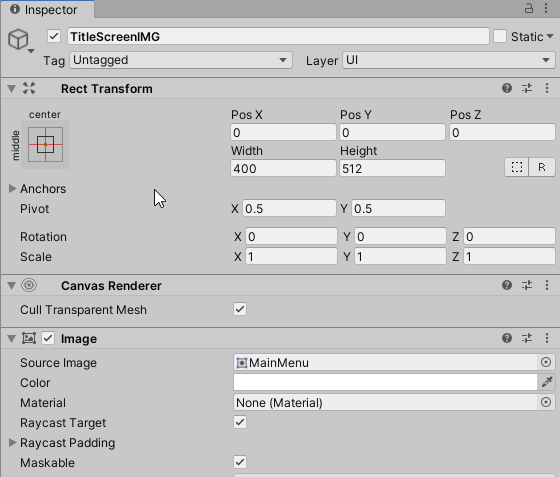Click the Inspector lock icon
The height and width of the screenshot is (477, 560).
pos(529,8)
